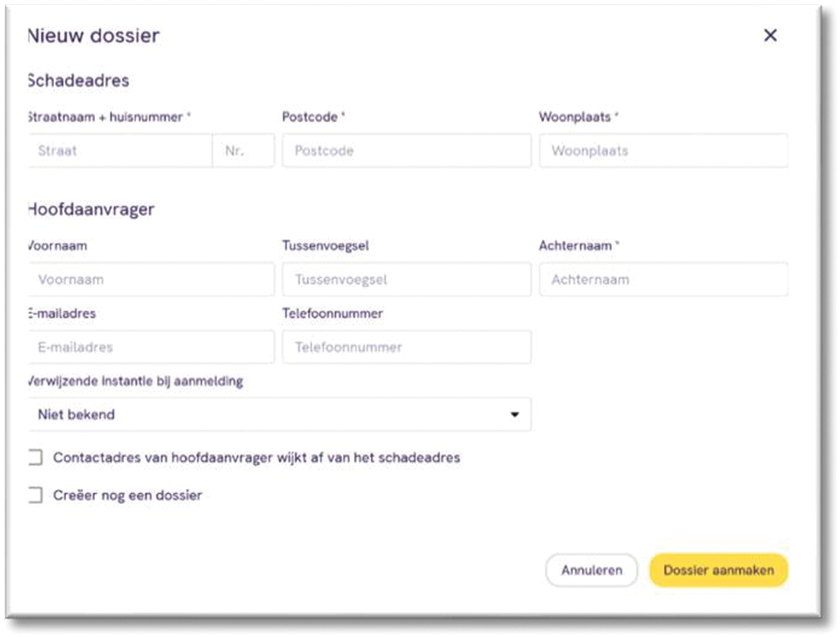Click the Straat input field
The height and width of the screenshot is (637, 840).
click(121, 150)
